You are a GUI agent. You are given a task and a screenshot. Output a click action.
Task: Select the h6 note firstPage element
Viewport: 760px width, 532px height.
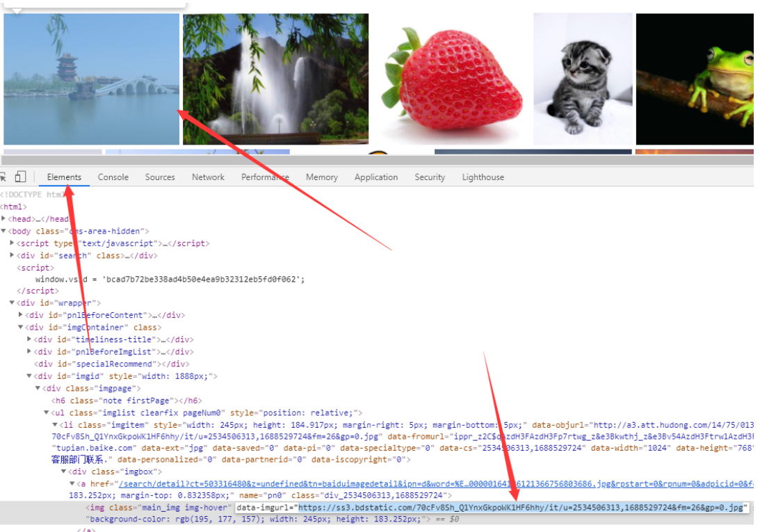coord(125,401)
